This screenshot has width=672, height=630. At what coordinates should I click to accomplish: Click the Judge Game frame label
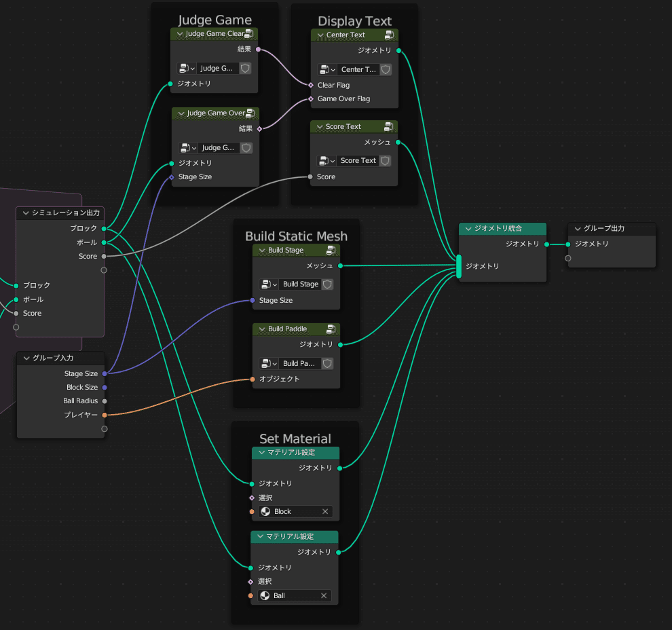point(214,20)
